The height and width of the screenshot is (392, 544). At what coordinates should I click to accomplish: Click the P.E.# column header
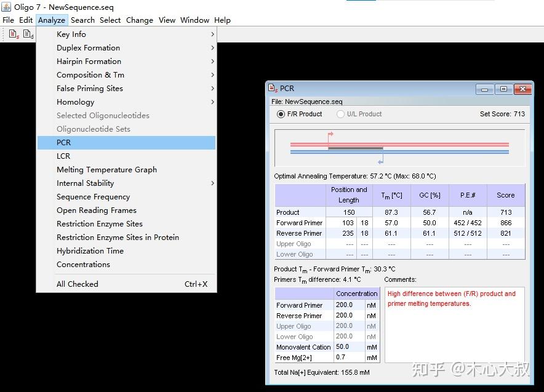[x=468, y=195]
